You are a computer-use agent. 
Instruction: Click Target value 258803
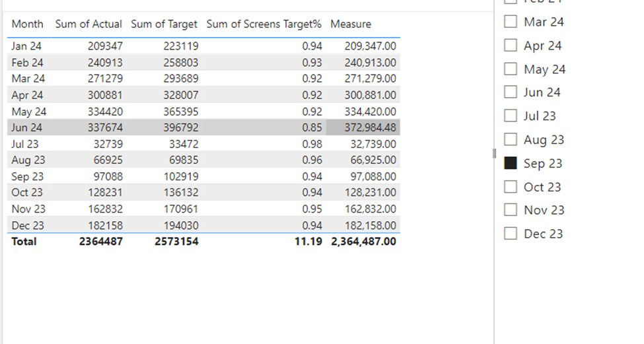coord(181,63)
